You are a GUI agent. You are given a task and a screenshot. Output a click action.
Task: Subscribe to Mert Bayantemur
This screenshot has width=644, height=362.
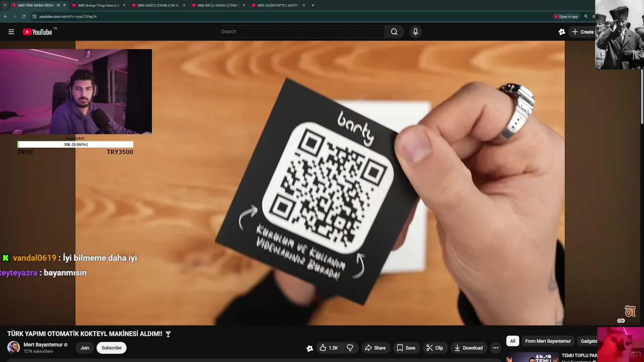point(111,348)
